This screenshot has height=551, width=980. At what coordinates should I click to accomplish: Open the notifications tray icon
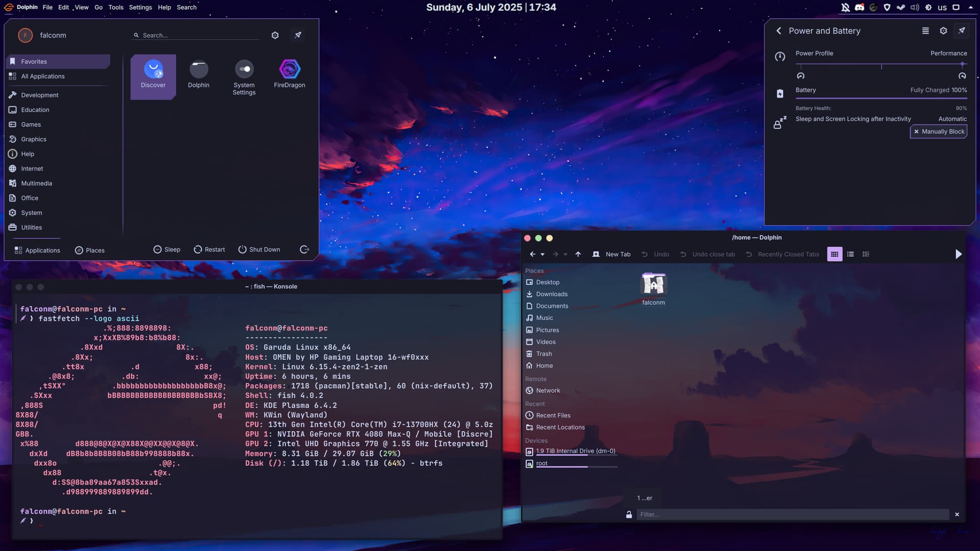[845, 7]
